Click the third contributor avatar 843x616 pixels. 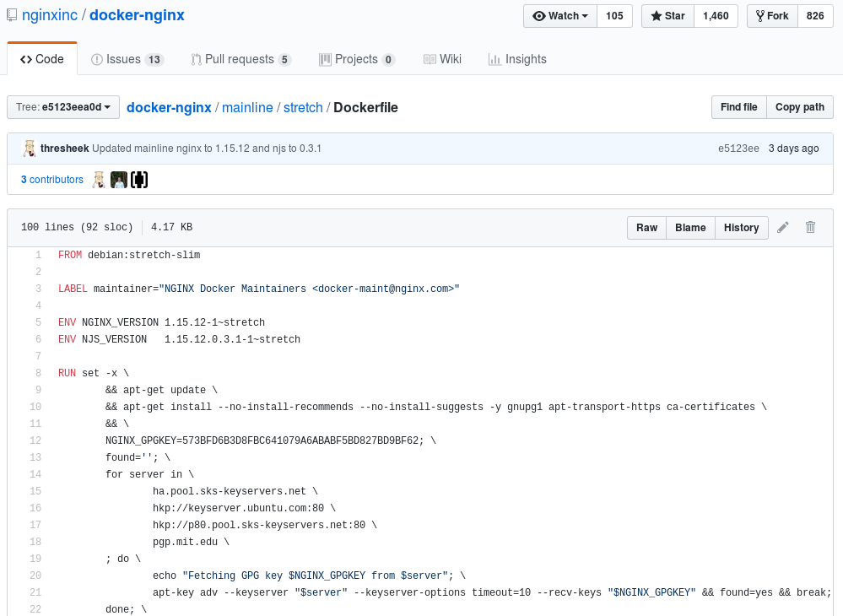click(139, 180)
